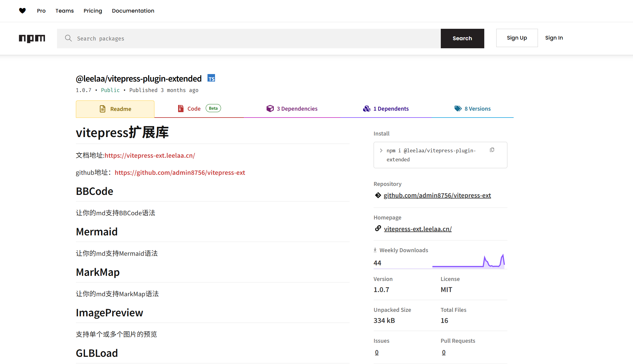Open the GitHub admin8756/vitepress-ext readme link
The width and height of the screenshot is (633, 364).
pyautogui.click(x=180, y=172)
